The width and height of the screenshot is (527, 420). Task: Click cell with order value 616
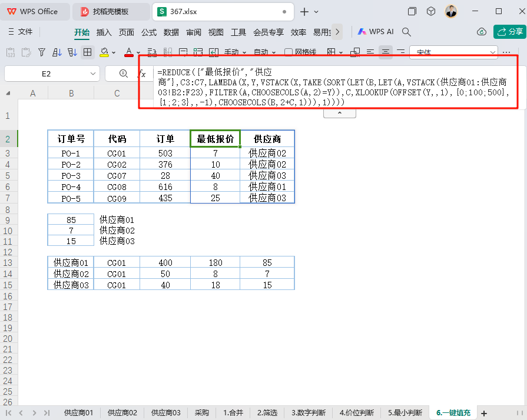point(165,186)
